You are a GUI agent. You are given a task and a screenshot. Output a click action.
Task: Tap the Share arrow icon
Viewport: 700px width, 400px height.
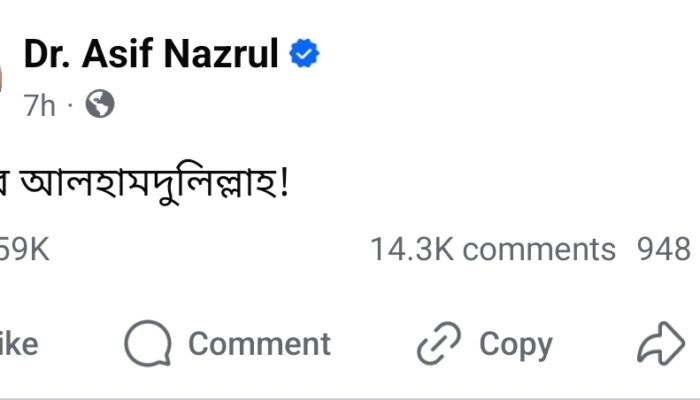click(x=660, y=345)
